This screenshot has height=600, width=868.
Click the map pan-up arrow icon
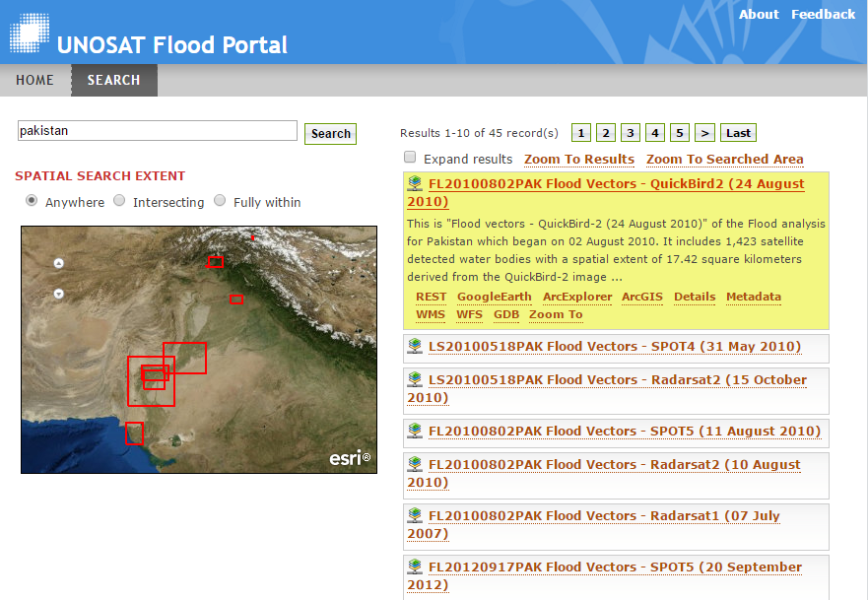click(x=59, y=263)
